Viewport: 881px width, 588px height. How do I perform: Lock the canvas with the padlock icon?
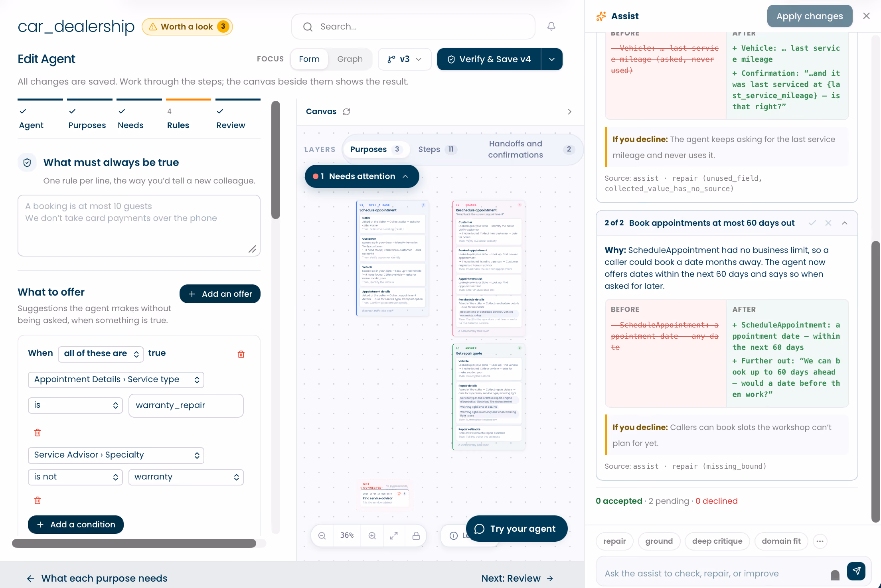click(416, 535)
